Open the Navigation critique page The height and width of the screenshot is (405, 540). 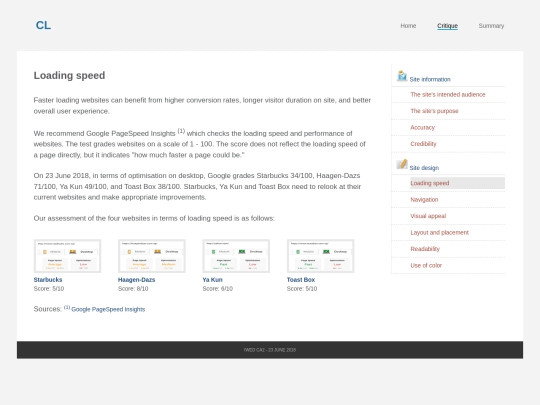point(424,200)
